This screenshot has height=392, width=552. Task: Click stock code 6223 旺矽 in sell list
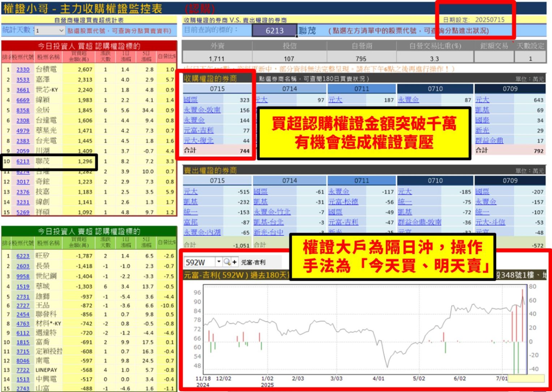[x=23, y=256]
